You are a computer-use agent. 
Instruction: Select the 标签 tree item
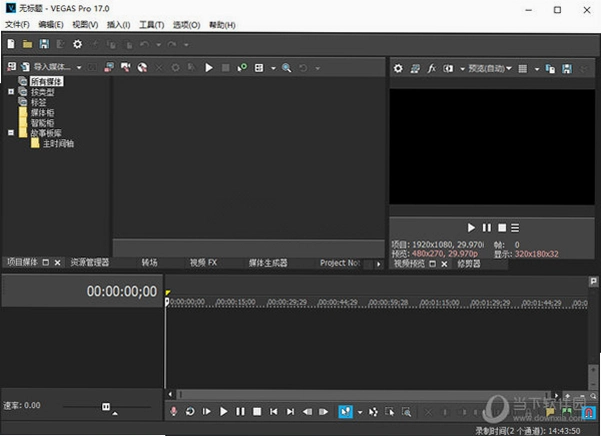38,102
